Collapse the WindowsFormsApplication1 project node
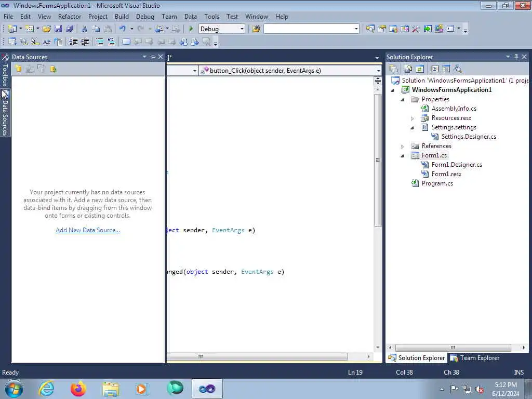 [393, 90]
